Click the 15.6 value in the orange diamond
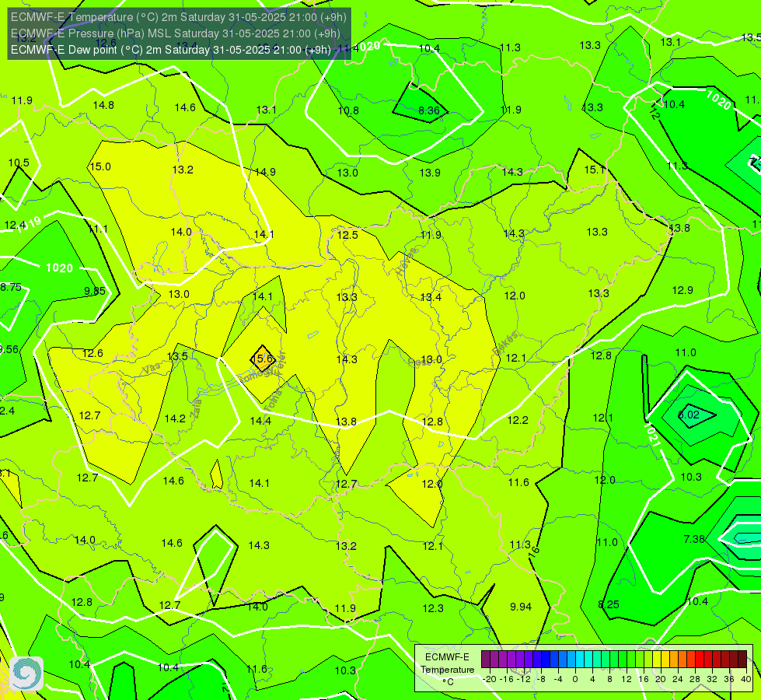Image resolution: width=761 pixels, height=700 pixels. point(263,359)
